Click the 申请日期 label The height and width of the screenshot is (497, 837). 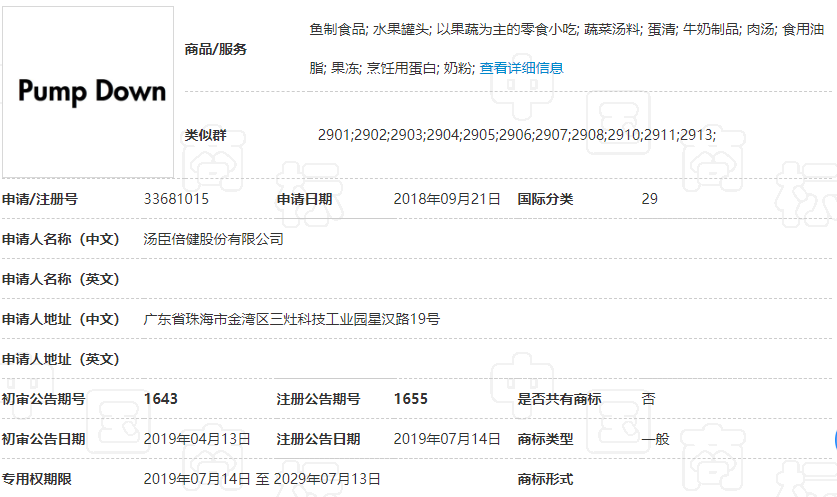pos(304,199)
